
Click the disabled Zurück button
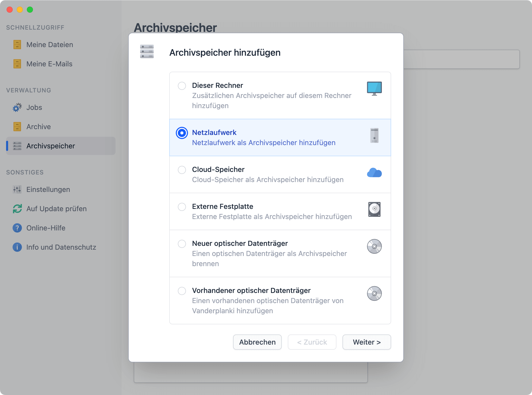pyautogui.click(x=312, y=342)
